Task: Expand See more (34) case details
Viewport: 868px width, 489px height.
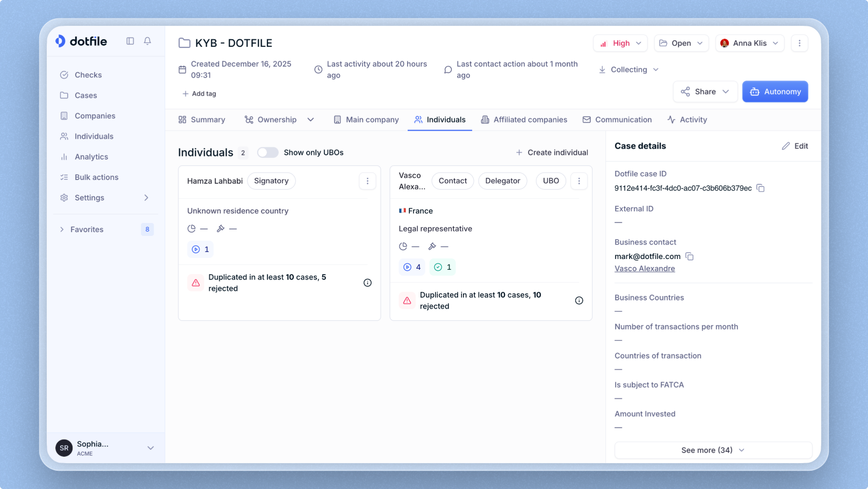Action: point(713,450)
